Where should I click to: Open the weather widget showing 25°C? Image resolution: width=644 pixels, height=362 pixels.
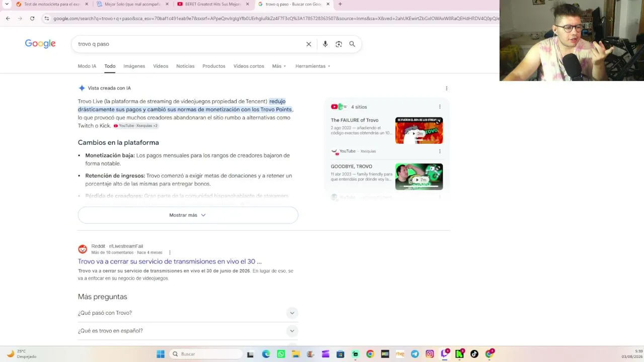pos(21,354)
